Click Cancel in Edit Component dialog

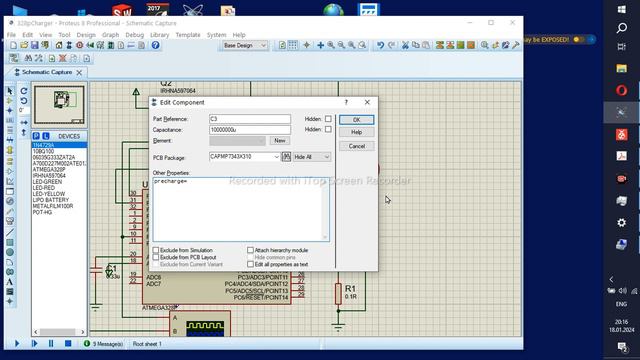tap(356, 146)
